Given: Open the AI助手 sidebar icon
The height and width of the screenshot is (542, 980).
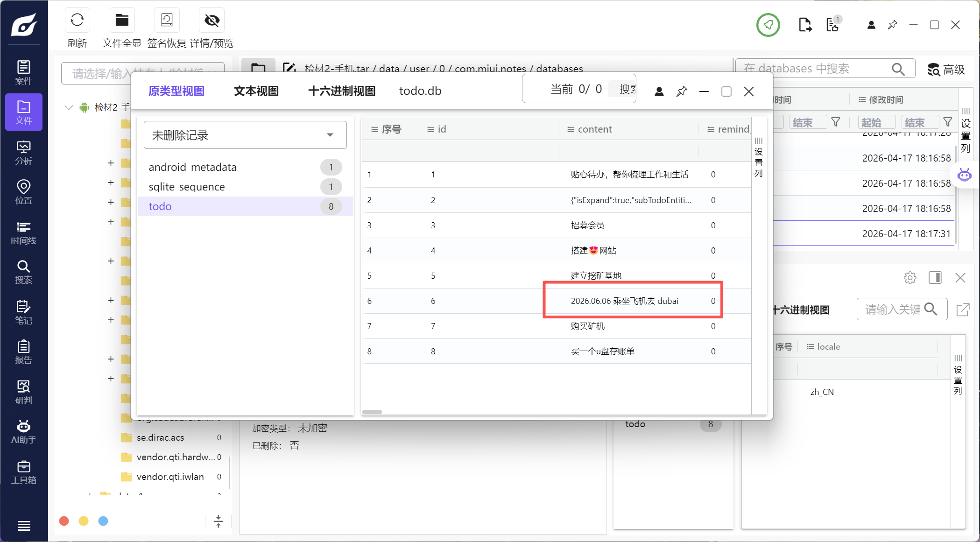Looking at the screenshot, I should click(x=24, y=432).
